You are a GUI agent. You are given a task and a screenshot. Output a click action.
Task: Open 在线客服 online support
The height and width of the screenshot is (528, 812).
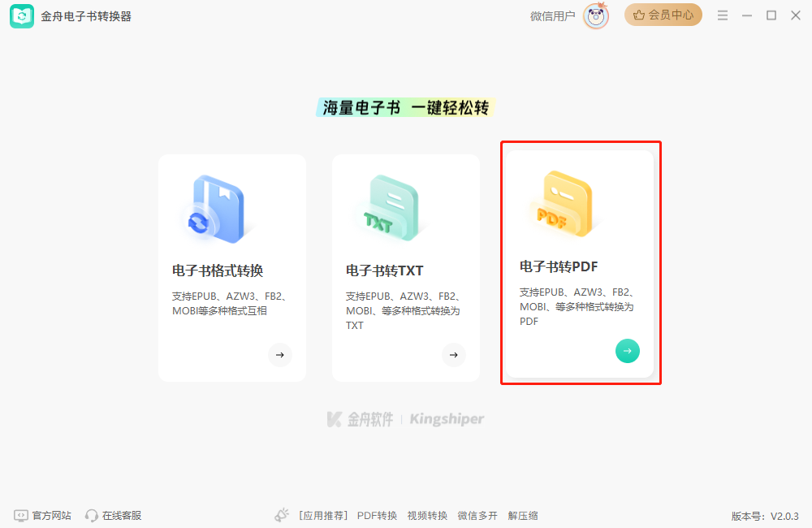(122, 516)
